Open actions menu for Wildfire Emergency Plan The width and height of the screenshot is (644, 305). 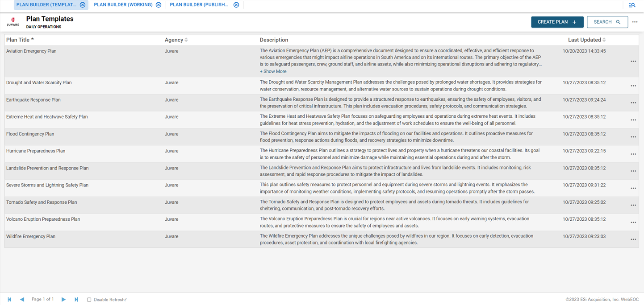[633, 239]
